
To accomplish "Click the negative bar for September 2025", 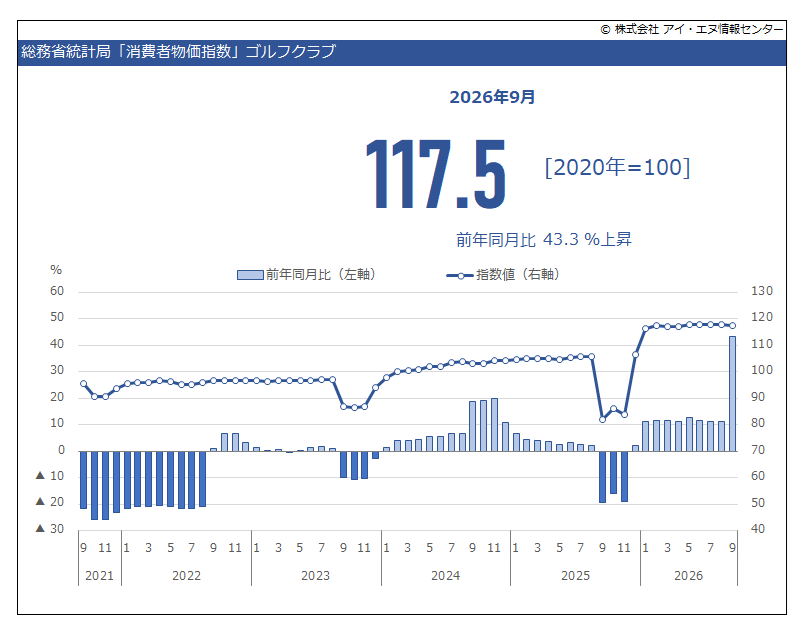I will 602,477.
